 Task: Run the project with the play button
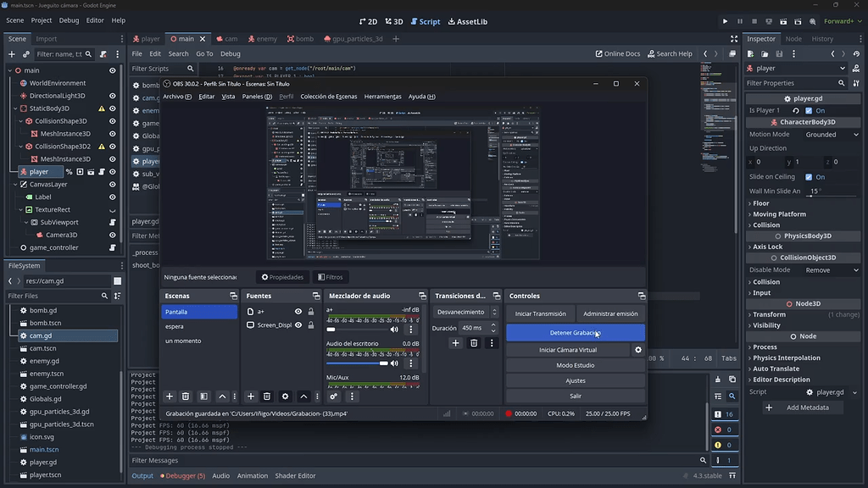tap(725, 21)
